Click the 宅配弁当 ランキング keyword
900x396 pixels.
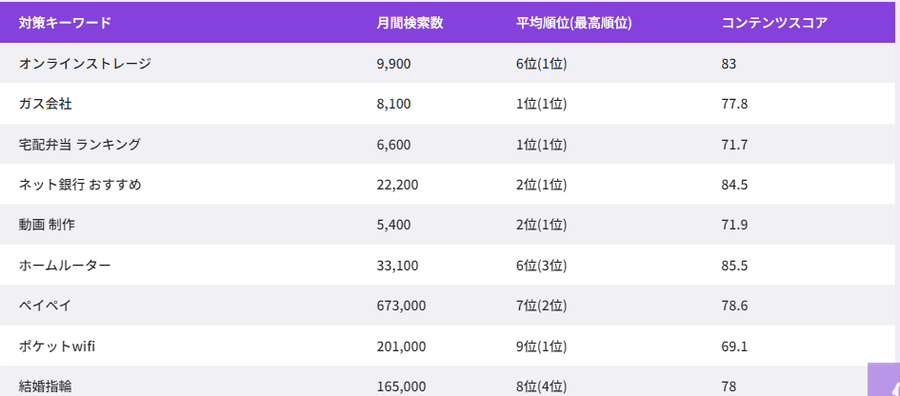click(79, 145)
